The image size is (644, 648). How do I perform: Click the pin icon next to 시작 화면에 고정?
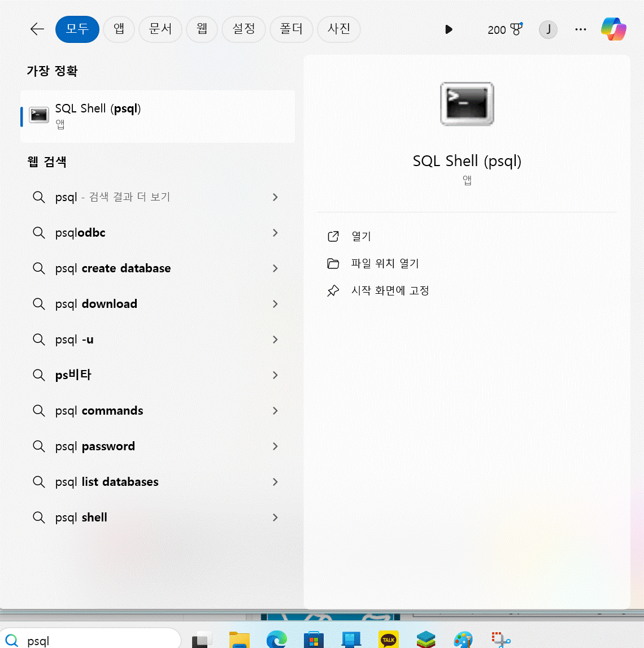[333, 291]
